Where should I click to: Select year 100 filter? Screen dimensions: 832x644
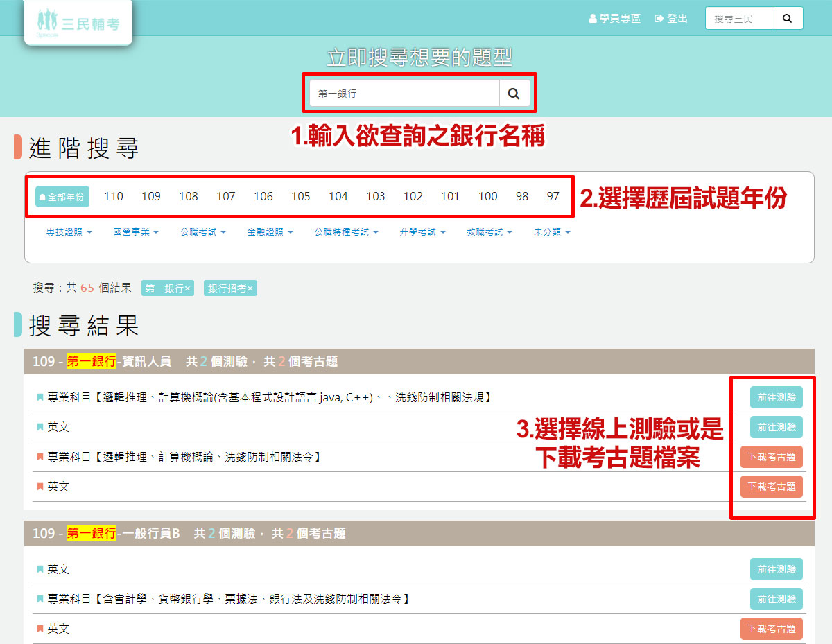coord(488,197)
